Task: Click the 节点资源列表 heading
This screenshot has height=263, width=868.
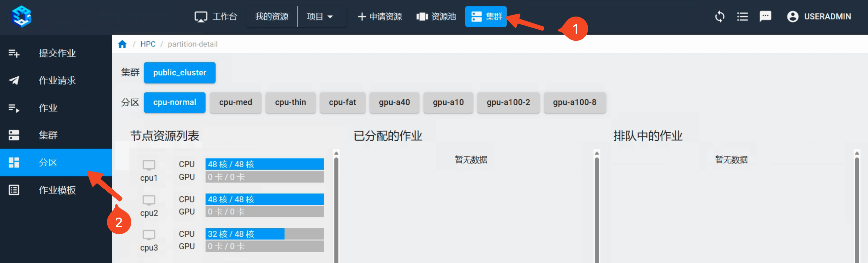Action: [165, 136]
